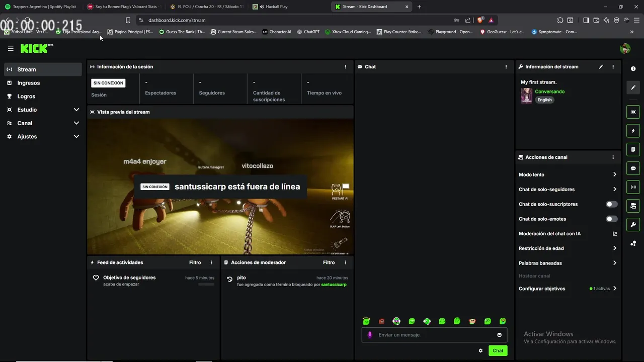The height and width of the screenshot is (362, 644).
Task: Open Restricción de edad options
Action: pos(568,248)
